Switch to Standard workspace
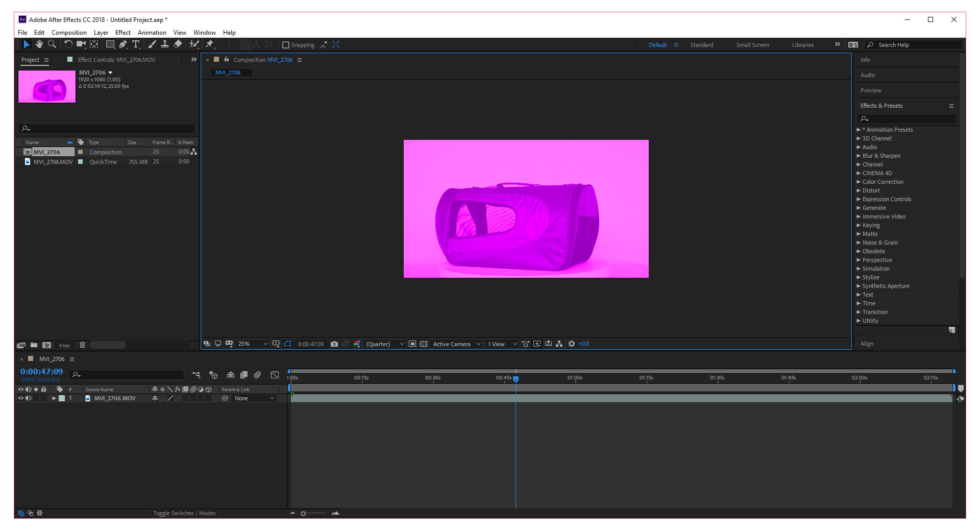Screen dimensions: 980x531 tap(702, 45)
